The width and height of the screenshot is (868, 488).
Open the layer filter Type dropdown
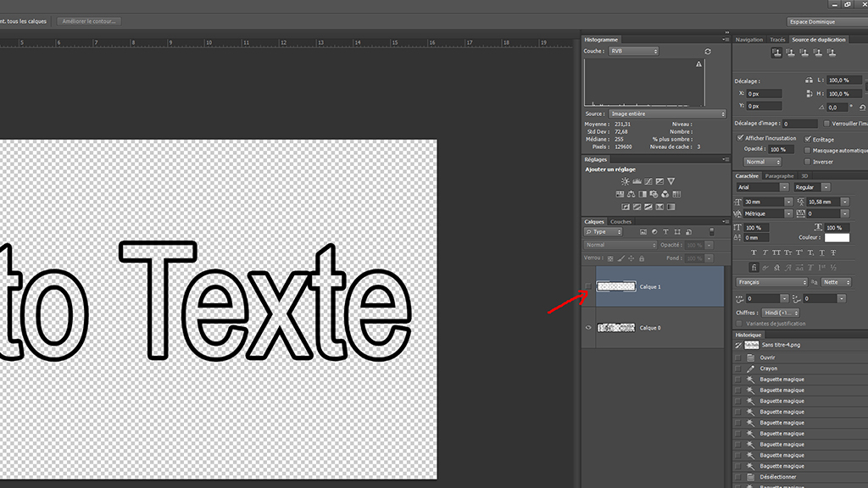tap(604, 232)
